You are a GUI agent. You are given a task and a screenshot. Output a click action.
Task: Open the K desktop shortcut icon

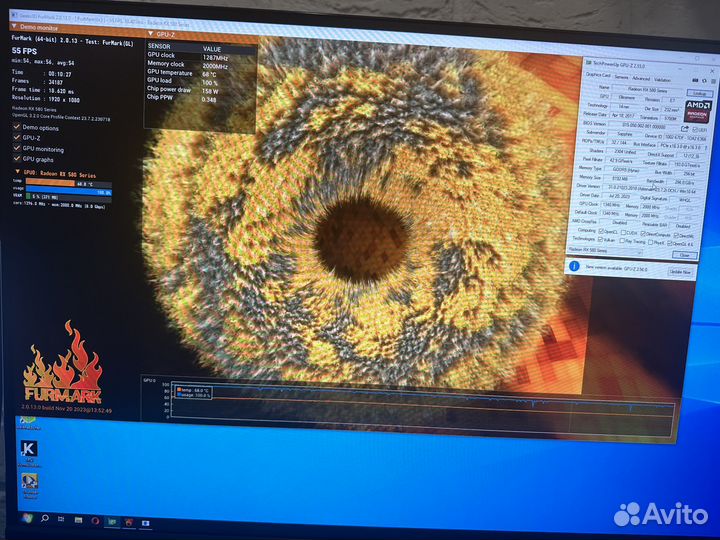pyautogui.click(x=29, y=448)
